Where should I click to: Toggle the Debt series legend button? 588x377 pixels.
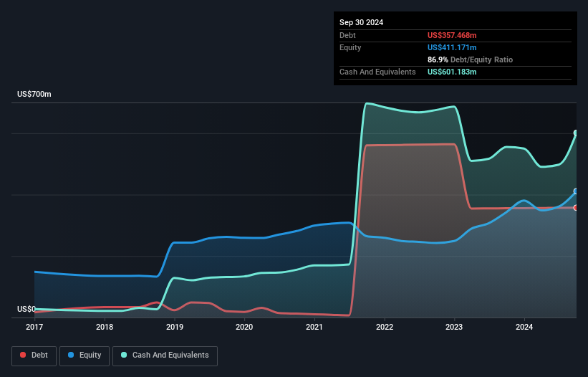[x=34, y=355]
